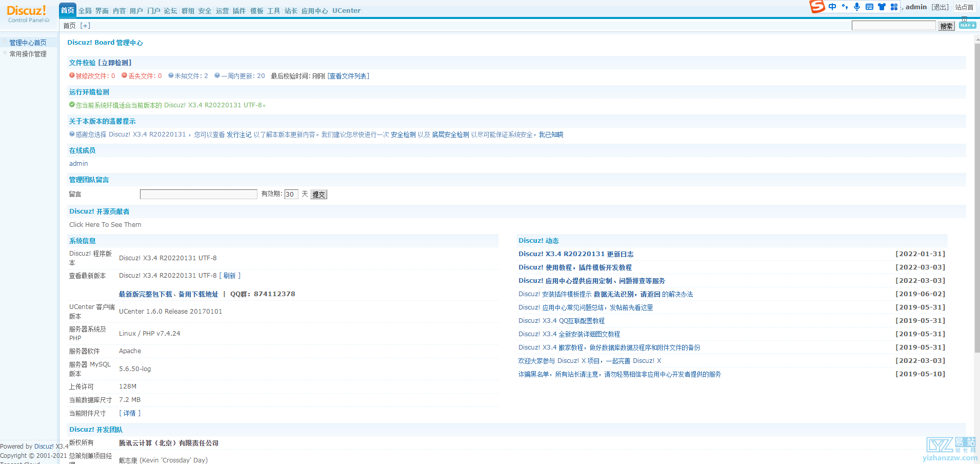
Task: Click the 留言 message text field
Action: point(198,194)
